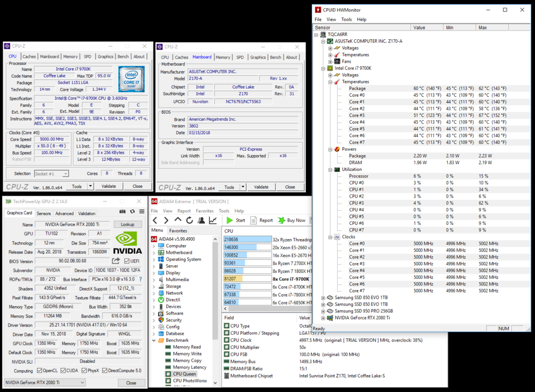Viewport: 535px width, 392px height.
Task: Go back using AIDA64's back arrow
Action: 155,220
